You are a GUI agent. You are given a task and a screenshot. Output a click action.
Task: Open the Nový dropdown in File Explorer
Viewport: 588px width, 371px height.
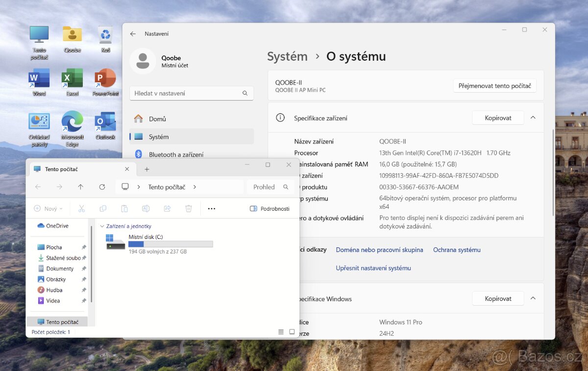[48, 208]
